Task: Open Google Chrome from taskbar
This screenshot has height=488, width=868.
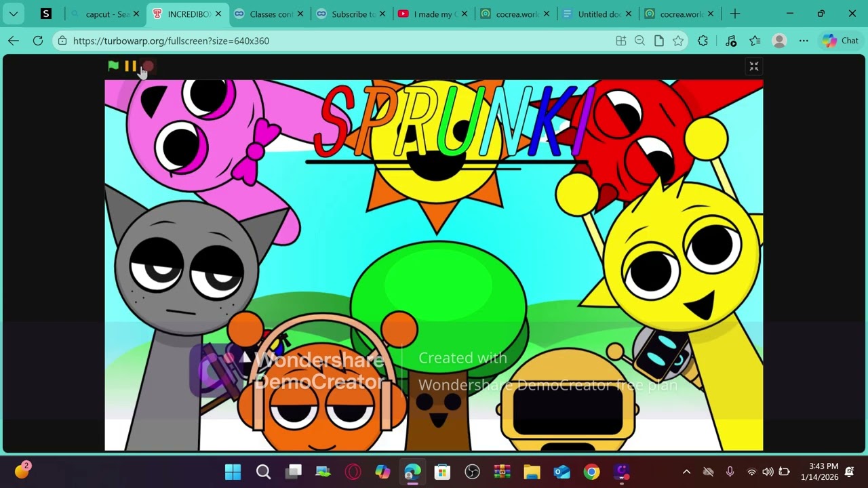Action: (x=591, y=472)
